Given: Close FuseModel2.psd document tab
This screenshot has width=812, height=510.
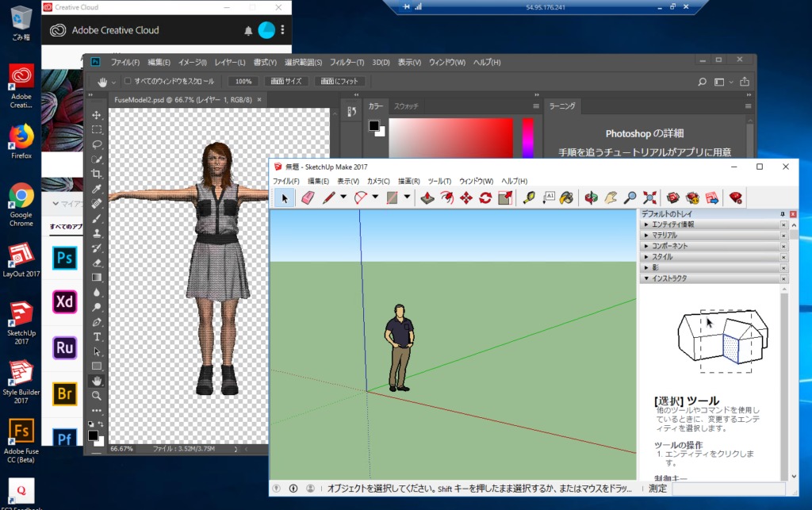Looking at the screenshot, I should 259,99.
